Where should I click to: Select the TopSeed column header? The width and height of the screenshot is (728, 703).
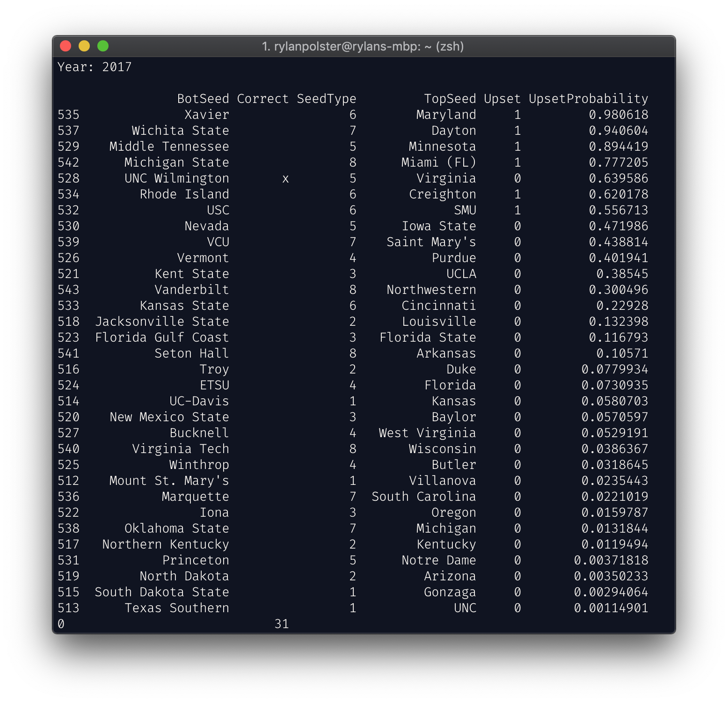[x=450, y=99]
